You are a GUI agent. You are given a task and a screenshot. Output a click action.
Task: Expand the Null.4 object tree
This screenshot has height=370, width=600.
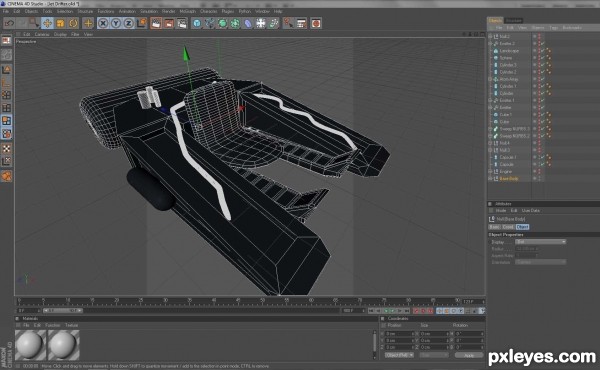coord(491,143)
